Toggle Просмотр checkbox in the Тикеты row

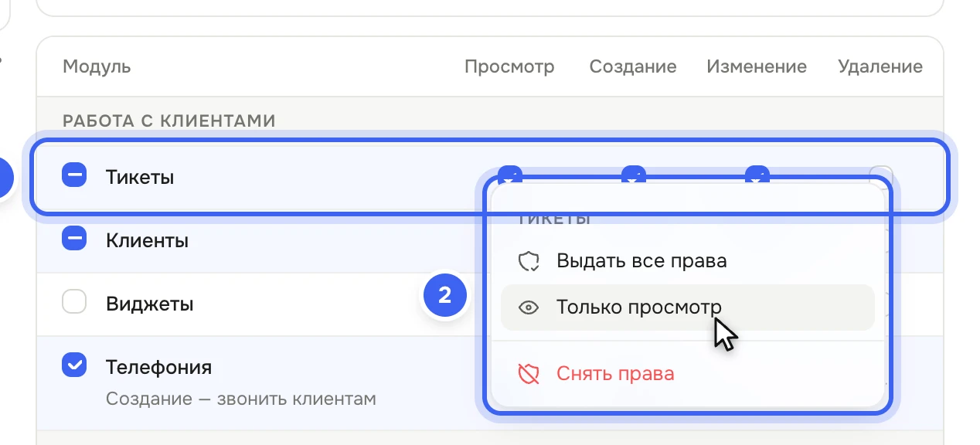510,173
